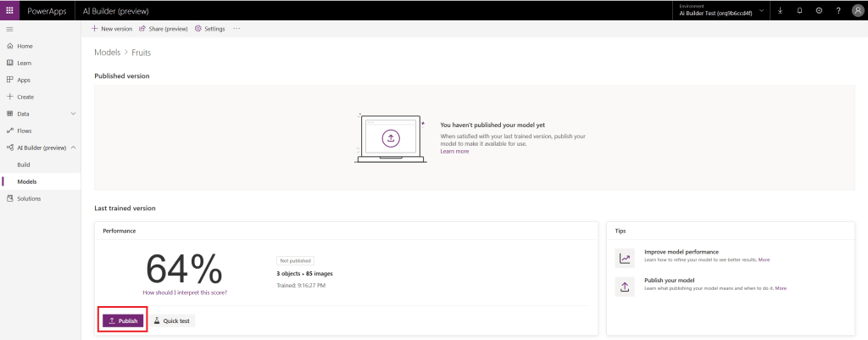
Task: Open 'How should I interpret this score?' link
Action: [184, 292]
